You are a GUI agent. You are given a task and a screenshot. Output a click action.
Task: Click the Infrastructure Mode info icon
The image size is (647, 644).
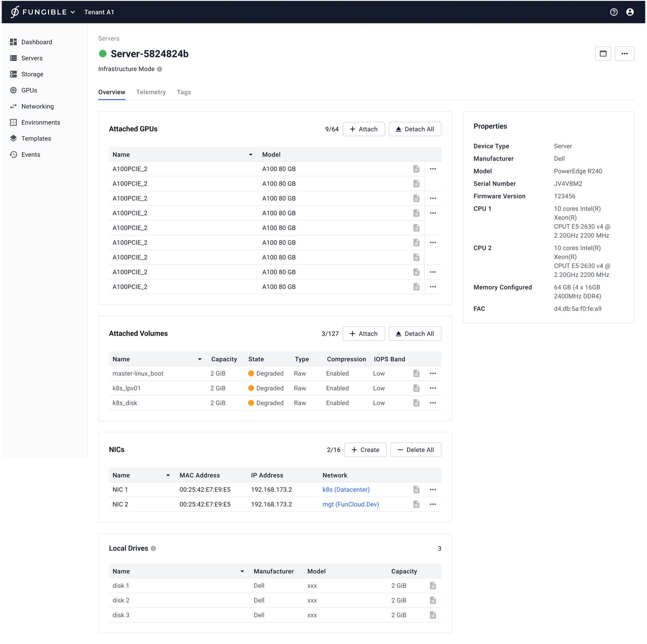pyautogui.click(x=160, y=69)
